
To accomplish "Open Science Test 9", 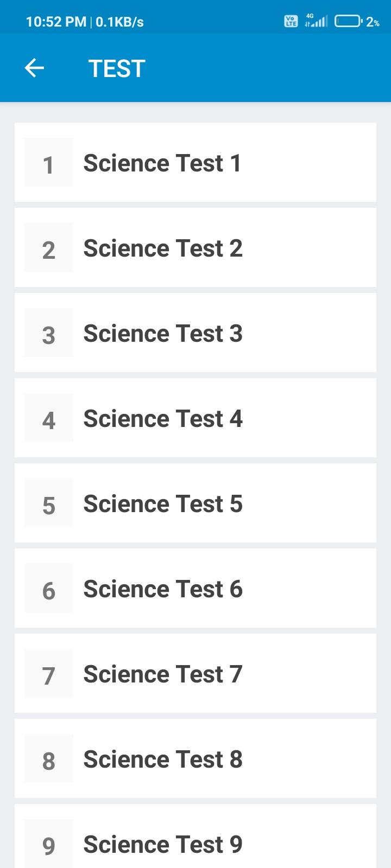I will [x=195, y=836].
